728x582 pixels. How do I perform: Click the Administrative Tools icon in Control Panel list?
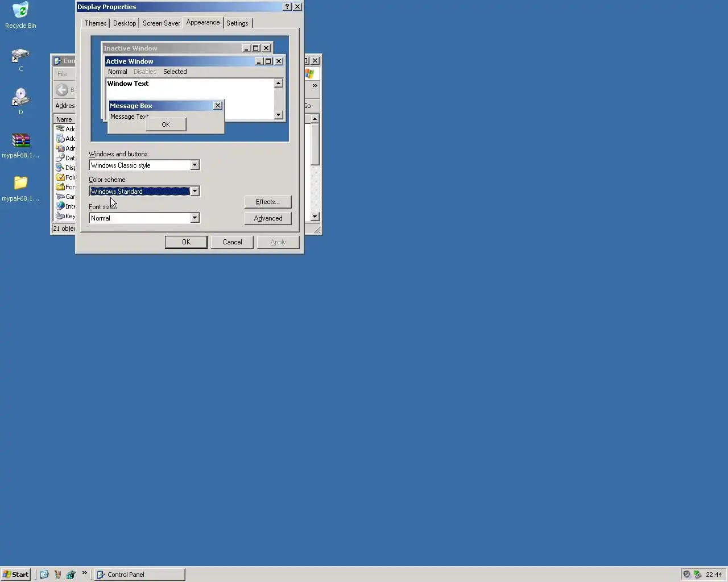coord(60,148)
